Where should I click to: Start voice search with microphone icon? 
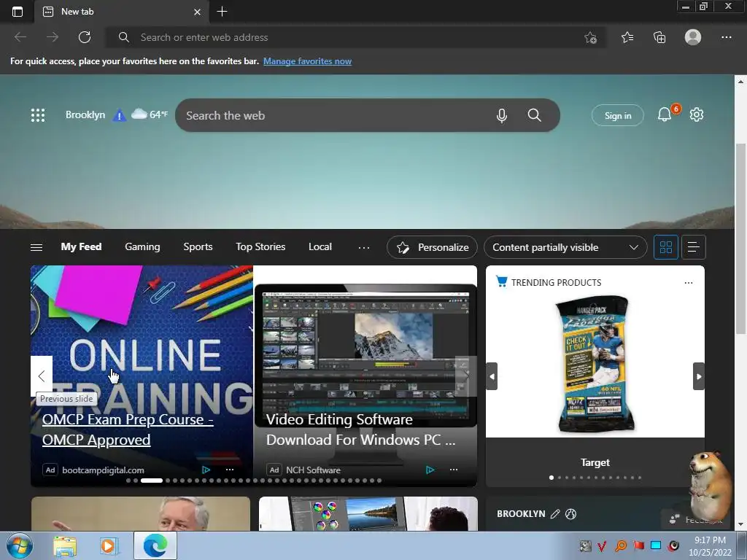[x=501, y=115]
